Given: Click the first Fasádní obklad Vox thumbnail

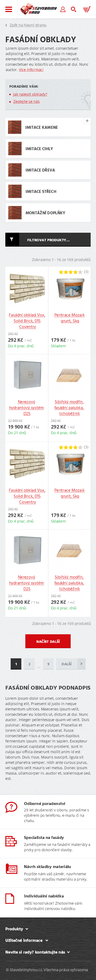Looking at the screenshot, I should pyautogui.click(x=27, y=289).
